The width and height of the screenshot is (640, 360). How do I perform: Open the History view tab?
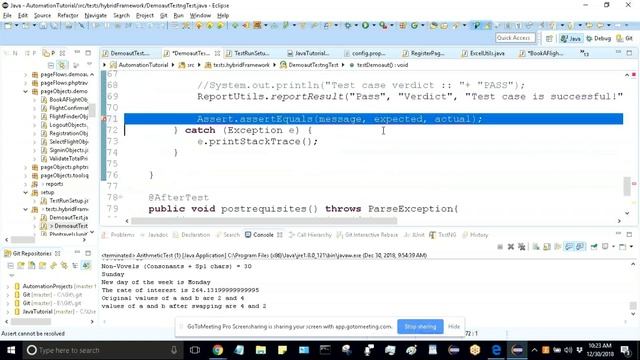(476, 235)
